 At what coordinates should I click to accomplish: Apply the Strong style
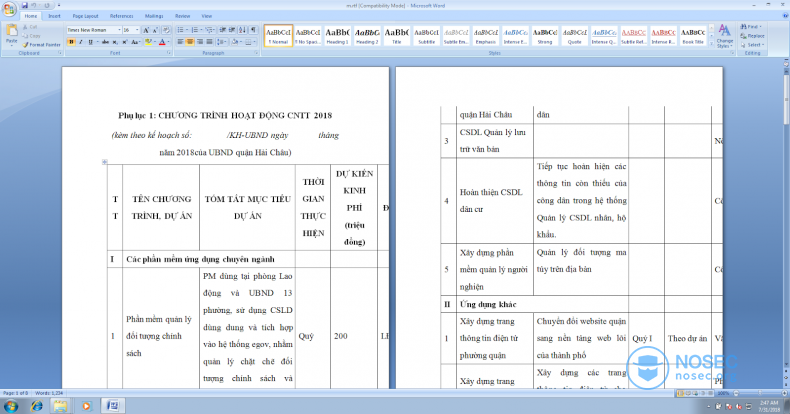545,36
